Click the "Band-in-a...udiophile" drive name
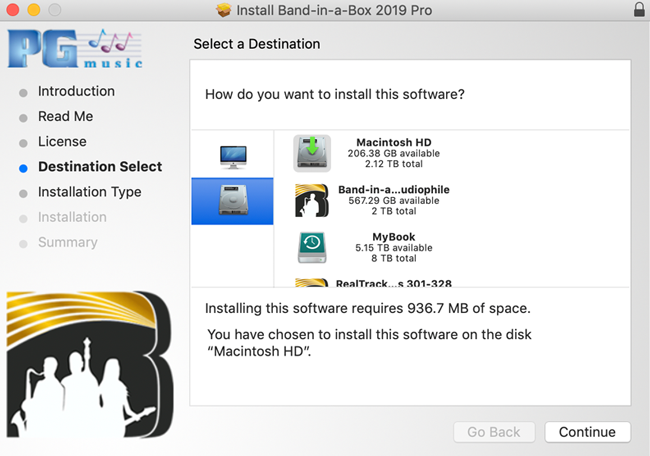This screenshot has height=456, width=650. pyautogui.click(x=393, y=190)
